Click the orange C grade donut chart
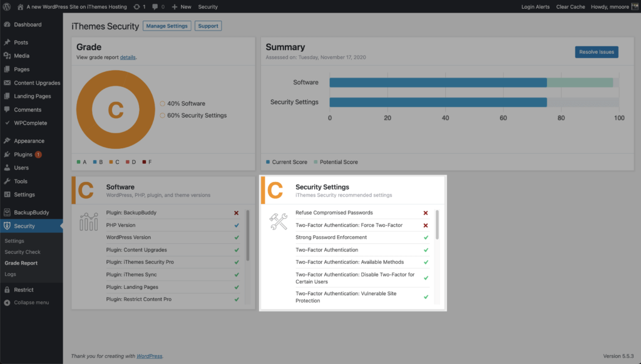The image size is (641, 364). pyautogui.click(x=116, y=109)
